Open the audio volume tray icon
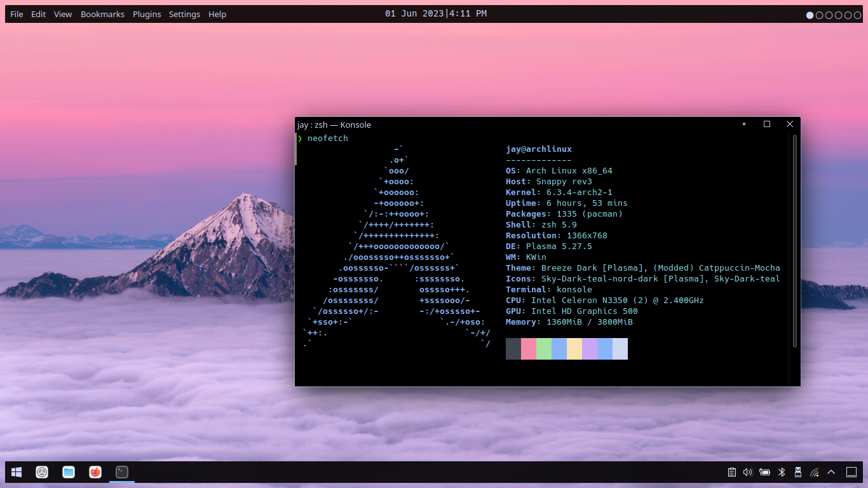This screenshot has width=868, height=488. (x=748, y=472)
